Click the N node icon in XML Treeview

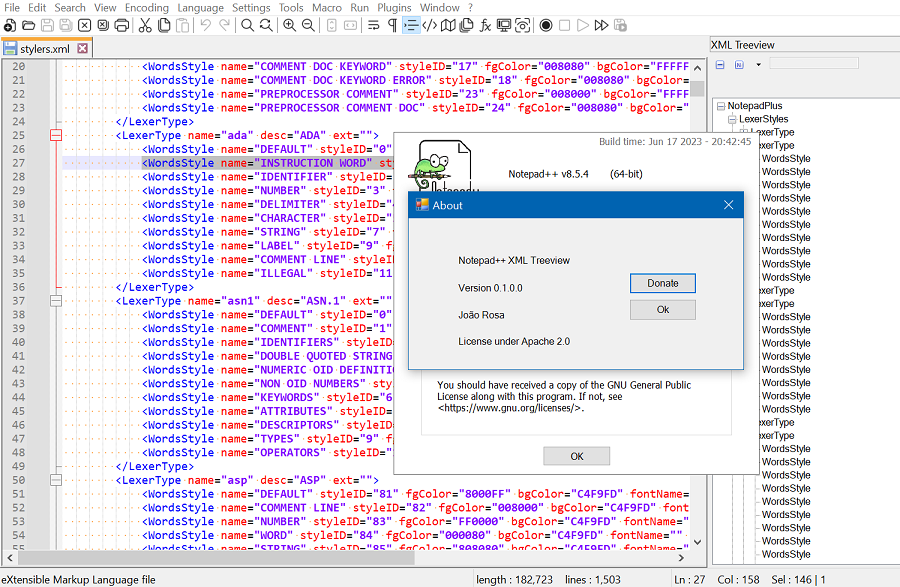(739, 65)
